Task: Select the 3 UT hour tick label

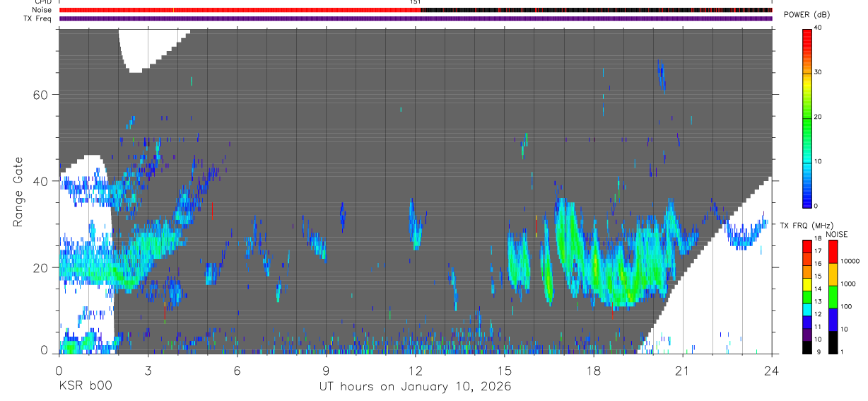Action: [x=148, y=370]
